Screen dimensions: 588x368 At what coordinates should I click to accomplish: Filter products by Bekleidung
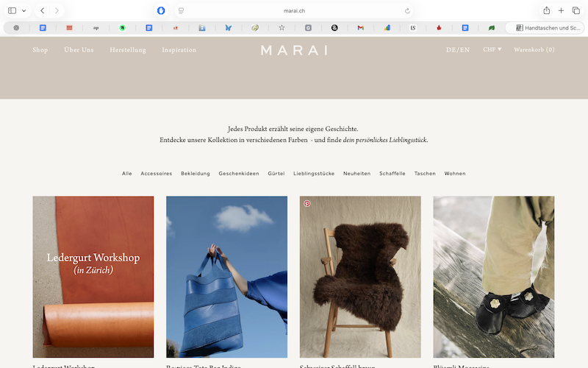click(x=196, y=174)
